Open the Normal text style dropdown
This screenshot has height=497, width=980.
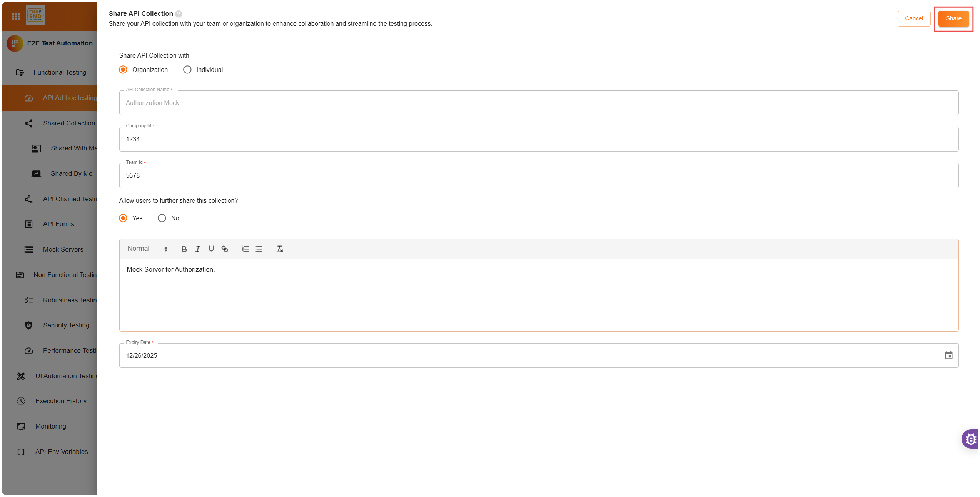coord(147,249)
